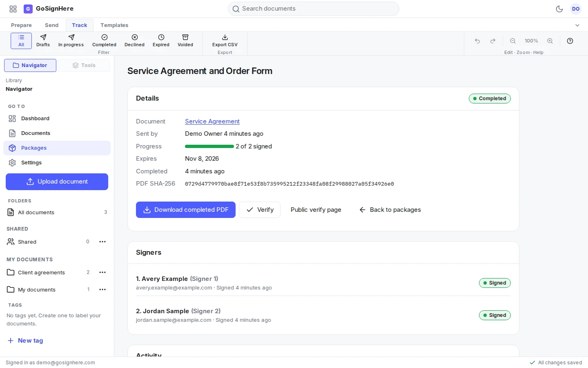Open Settings in the sidebar
This screenshot has width=588, height=368.
(57, 163)
